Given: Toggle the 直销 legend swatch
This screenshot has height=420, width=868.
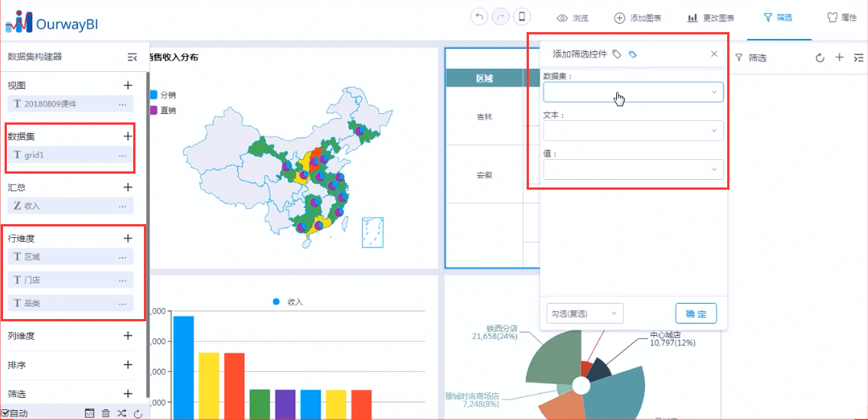Looking at the screenshot, I should click(153, 111).
